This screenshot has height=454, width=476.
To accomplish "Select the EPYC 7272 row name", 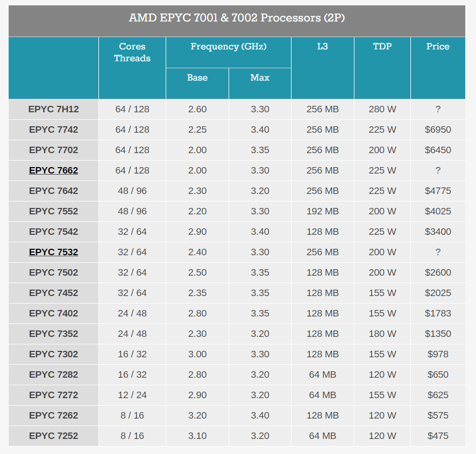I will (x=53, y=395).
